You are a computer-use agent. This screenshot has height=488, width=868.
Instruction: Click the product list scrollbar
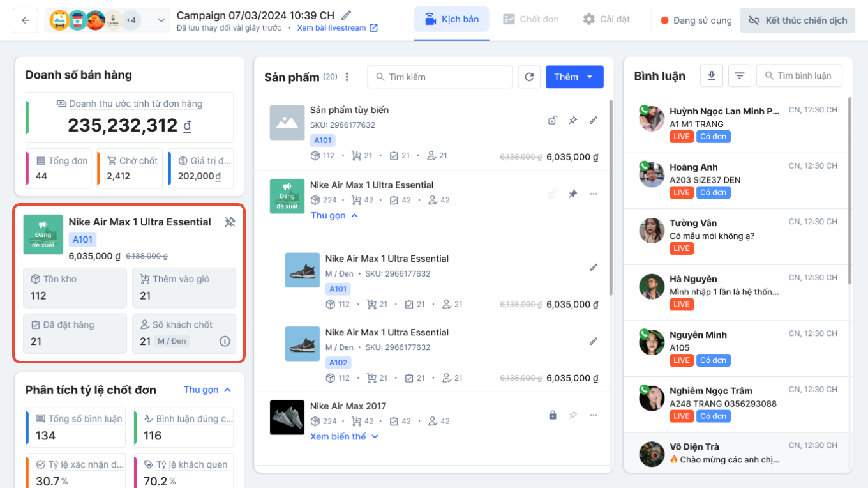click(611, 198)
